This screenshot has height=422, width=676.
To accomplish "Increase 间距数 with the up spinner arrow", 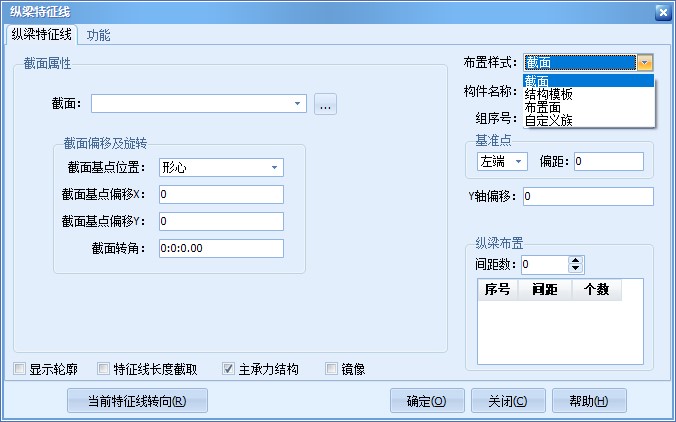I will pos(575,260).
